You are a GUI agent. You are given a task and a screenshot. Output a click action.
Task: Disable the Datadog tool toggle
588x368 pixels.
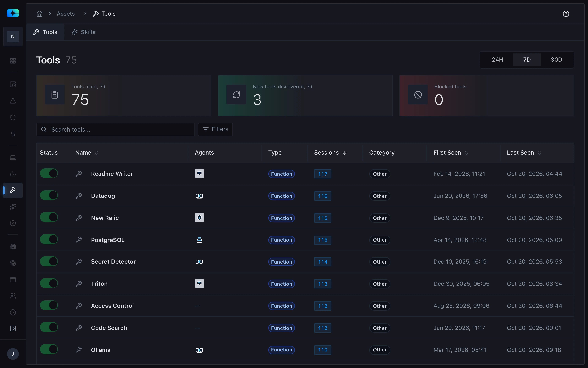point(49,195)
